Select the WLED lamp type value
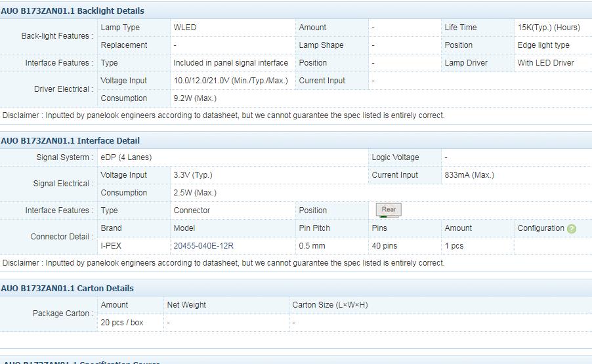 [x=185, y=28]
